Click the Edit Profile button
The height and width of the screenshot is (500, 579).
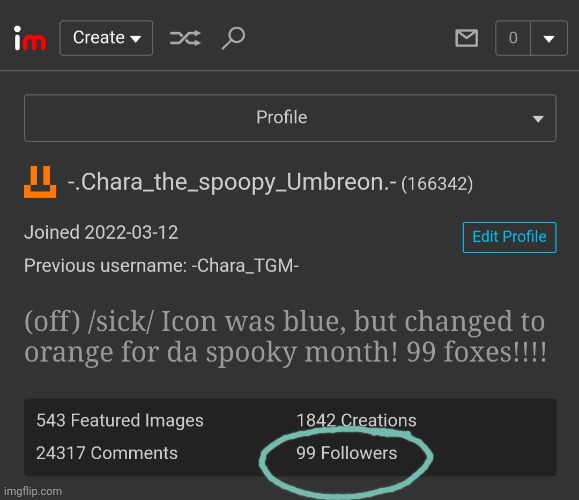click(509, 237)
